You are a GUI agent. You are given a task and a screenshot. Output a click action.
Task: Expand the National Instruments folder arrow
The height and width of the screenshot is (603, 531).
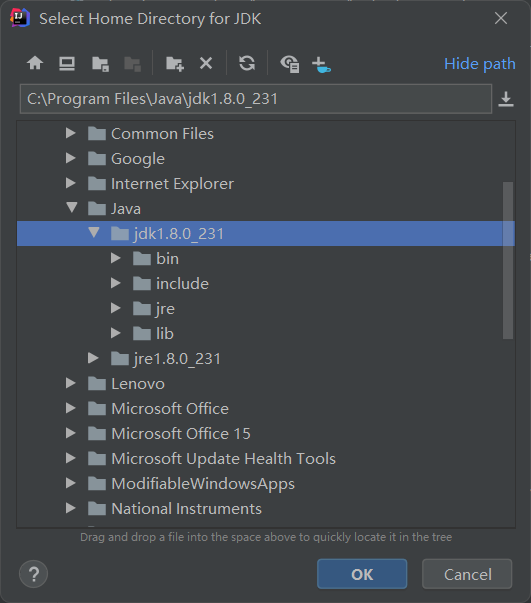pos(71,508)
